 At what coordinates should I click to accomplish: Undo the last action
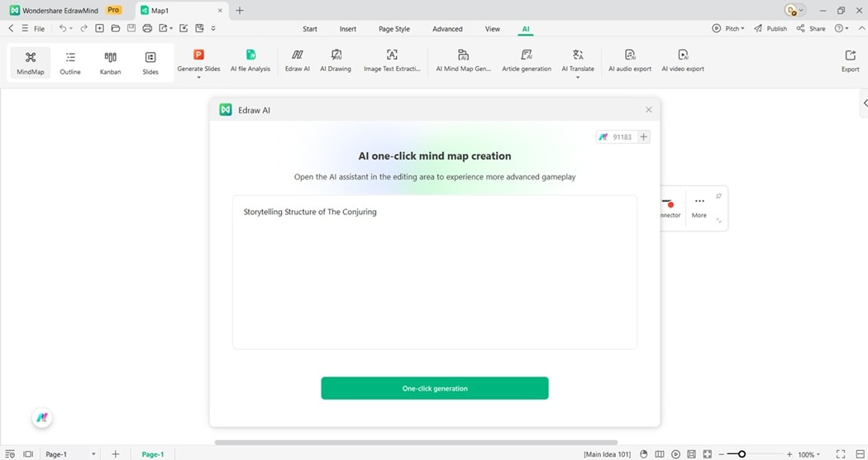coord(63,28)
